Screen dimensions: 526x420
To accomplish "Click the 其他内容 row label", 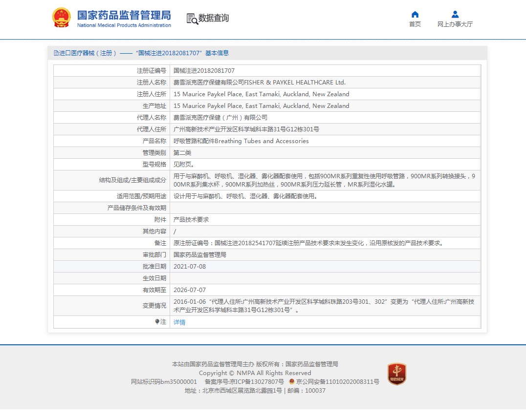I will click(154, 231).
